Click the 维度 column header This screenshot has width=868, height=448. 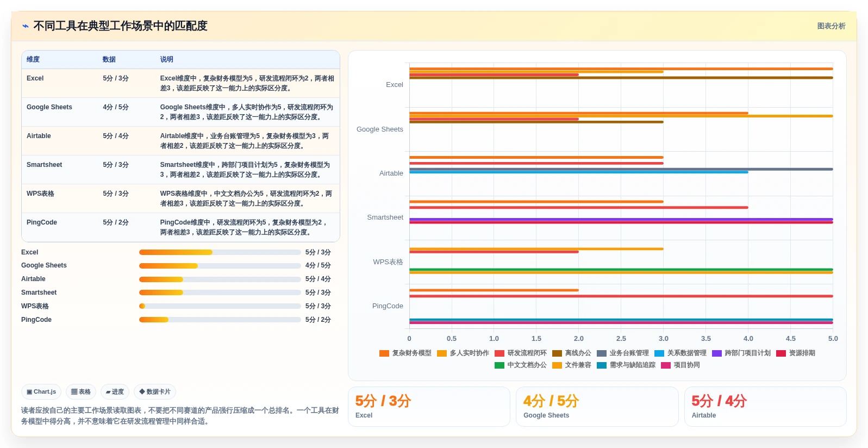pyautogui.click(x=33, y=59)
